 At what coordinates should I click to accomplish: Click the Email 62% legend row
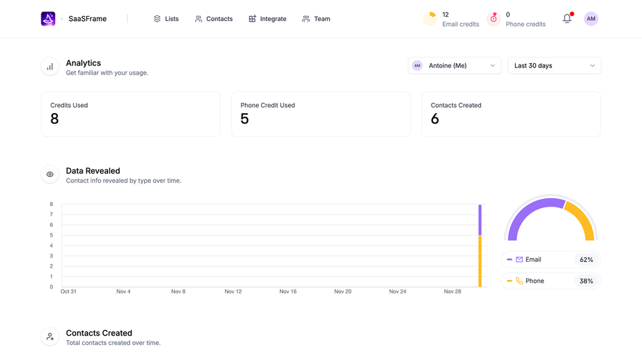coord(551,260)
